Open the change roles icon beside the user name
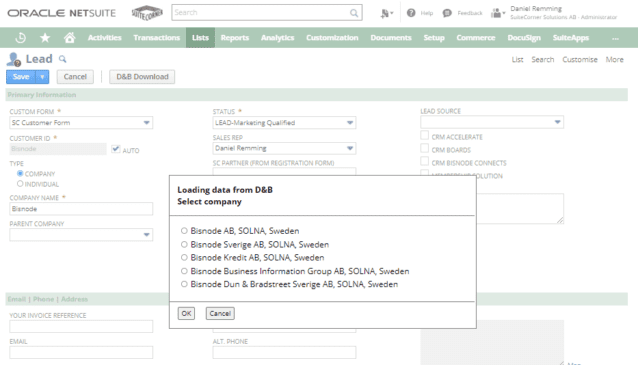This screenshot has height=365, width=638. pos(497,13)
